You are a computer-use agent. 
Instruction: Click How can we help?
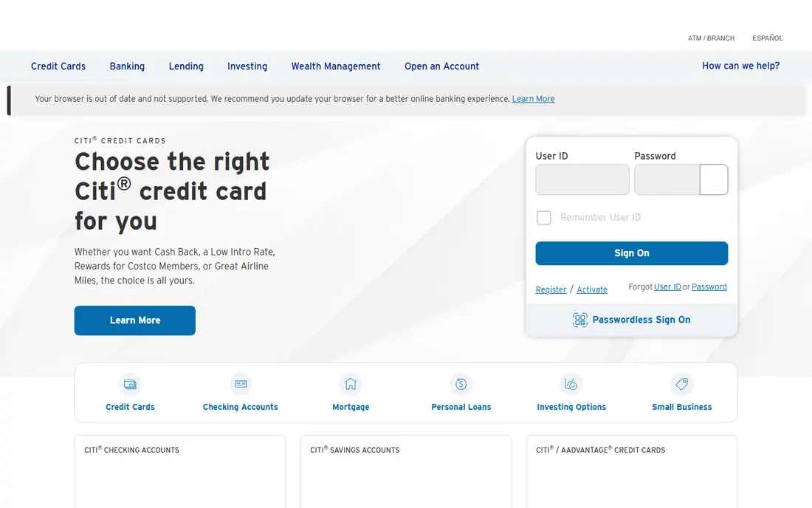click(x=740, y=66)
